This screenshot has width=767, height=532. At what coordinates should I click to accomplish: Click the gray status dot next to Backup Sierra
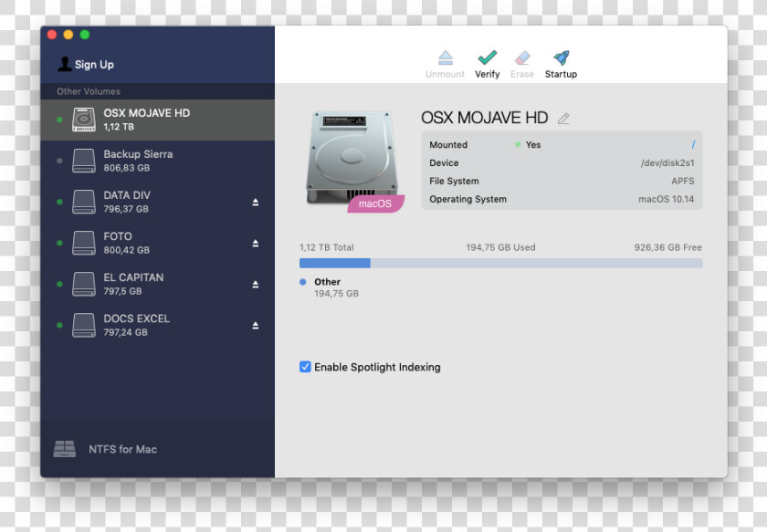tap(59, 161)
